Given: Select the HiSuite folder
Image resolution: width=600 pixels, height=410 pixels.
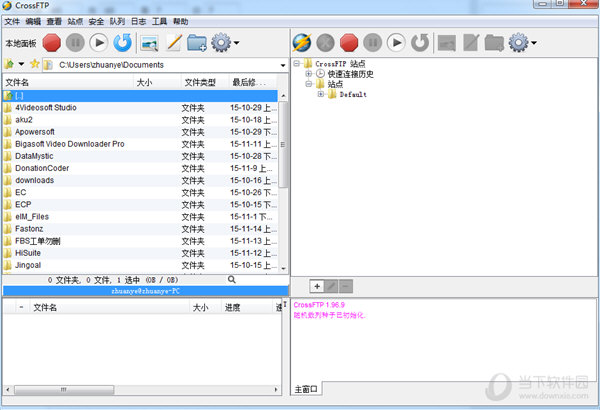Looking at the screenshot, I should tap(140, 253).
